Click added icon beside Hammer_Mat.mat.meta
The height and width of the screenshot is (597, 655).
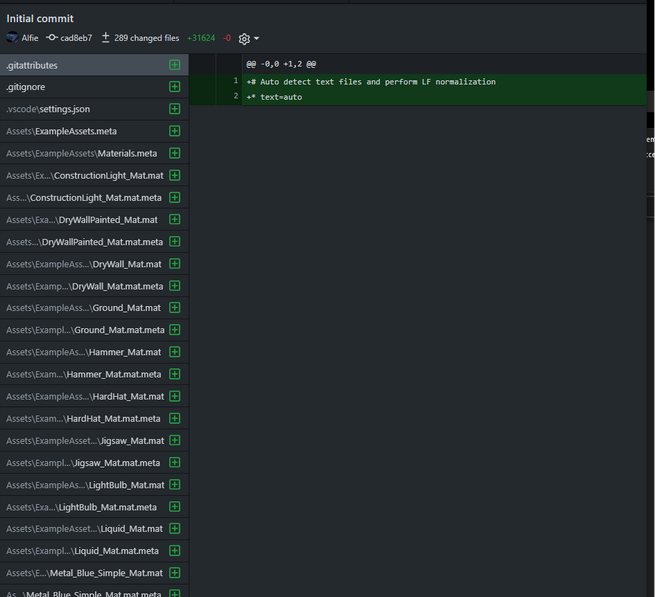pos(175,374)
